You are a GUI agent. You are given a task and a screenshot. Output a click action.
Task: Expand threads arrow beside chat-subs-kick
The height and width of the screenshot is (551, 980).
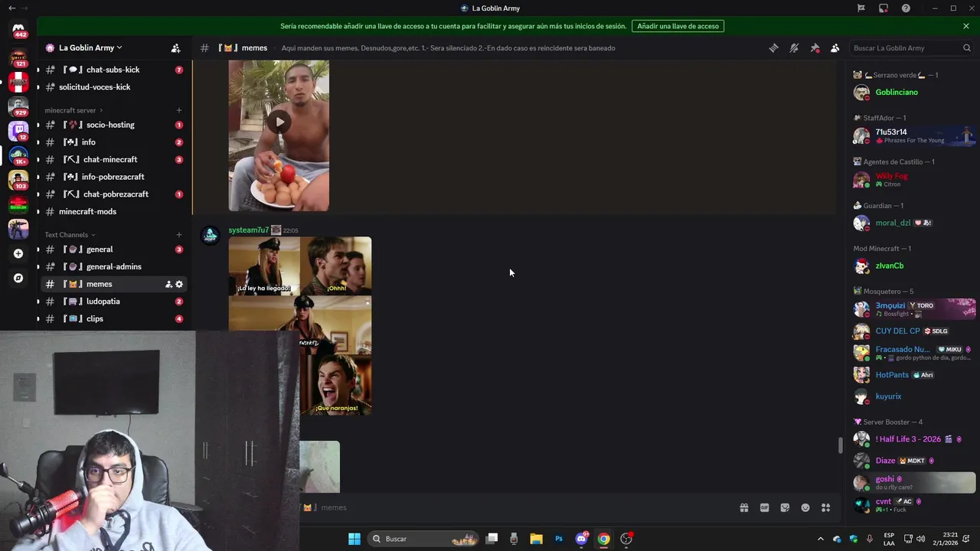pyautogui.click(x=38, y=70)
